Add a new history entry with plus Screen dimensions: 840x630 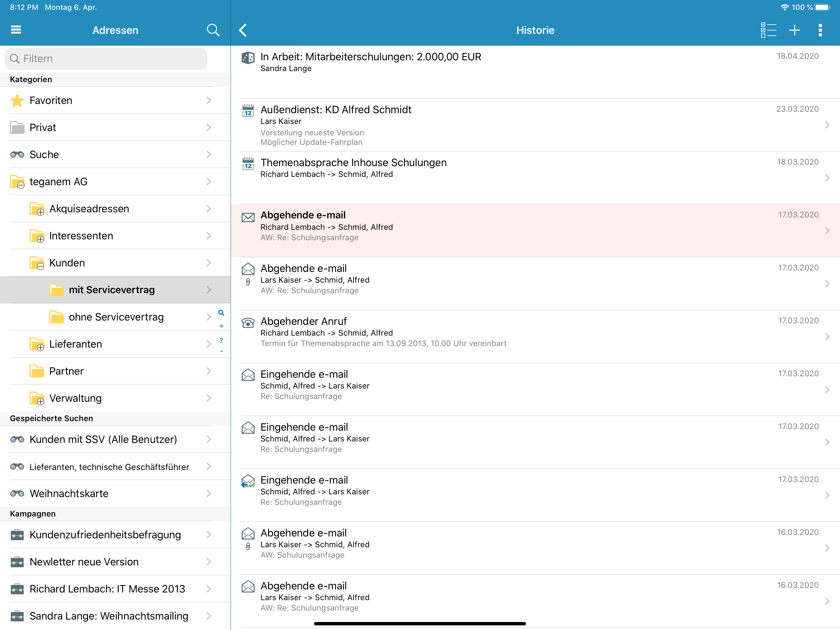click(794, 30)
